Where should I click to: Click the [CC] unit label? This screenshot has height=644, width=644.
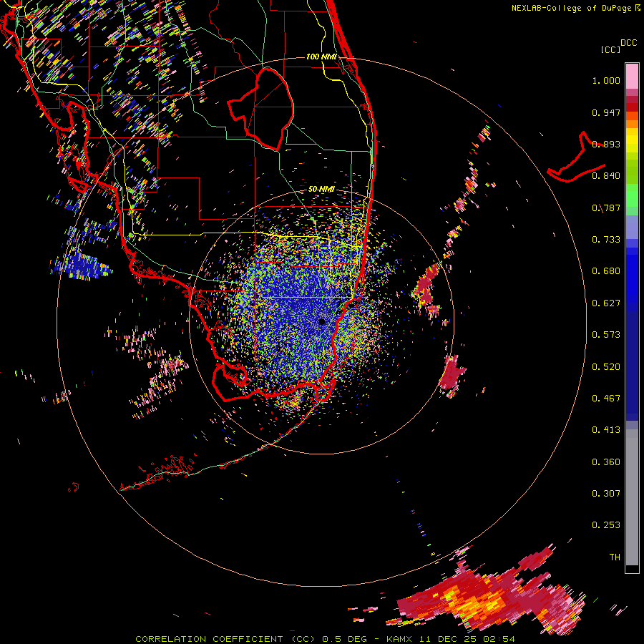tap(611, 49)
